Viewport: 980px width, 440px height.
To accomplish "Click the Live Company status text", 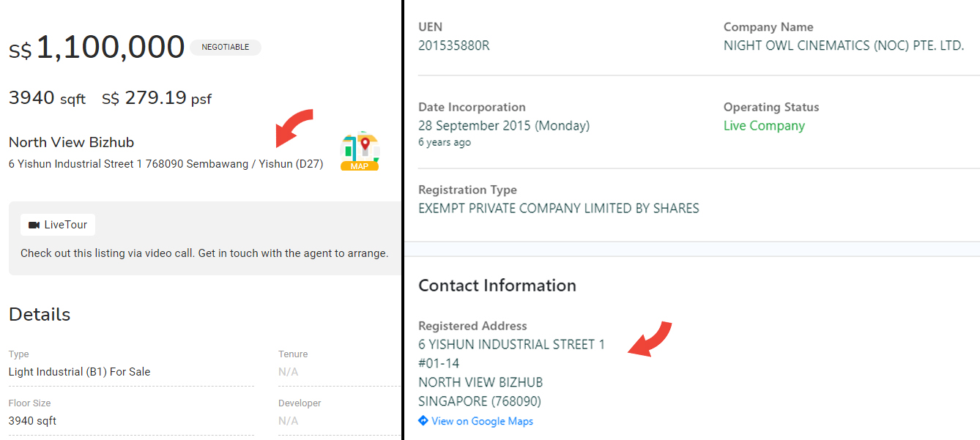I will [763, 126].
